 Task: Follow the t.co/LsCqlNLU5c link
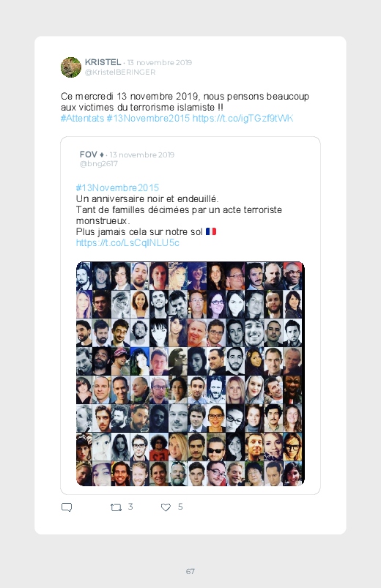[127, 242]
